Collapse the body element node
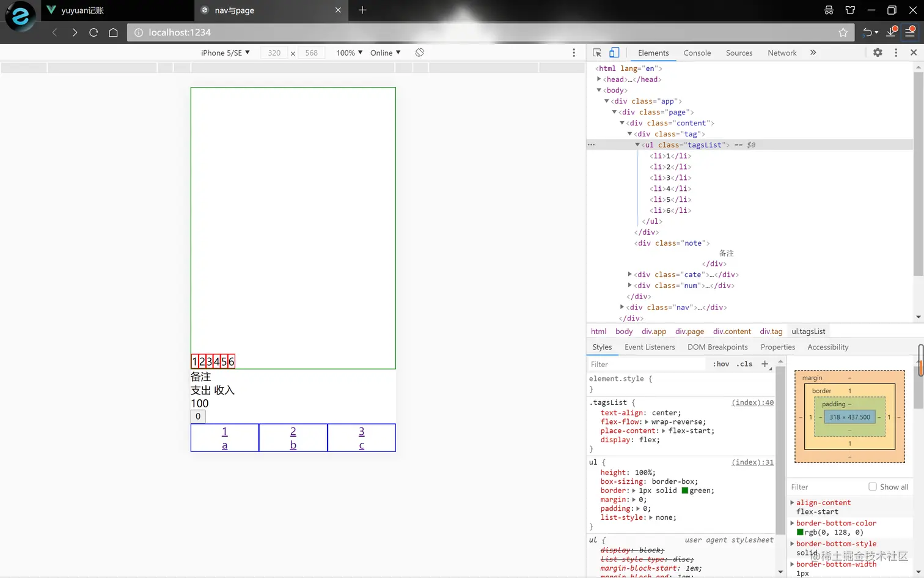This screenshot has width=924, height=578. 599,90
